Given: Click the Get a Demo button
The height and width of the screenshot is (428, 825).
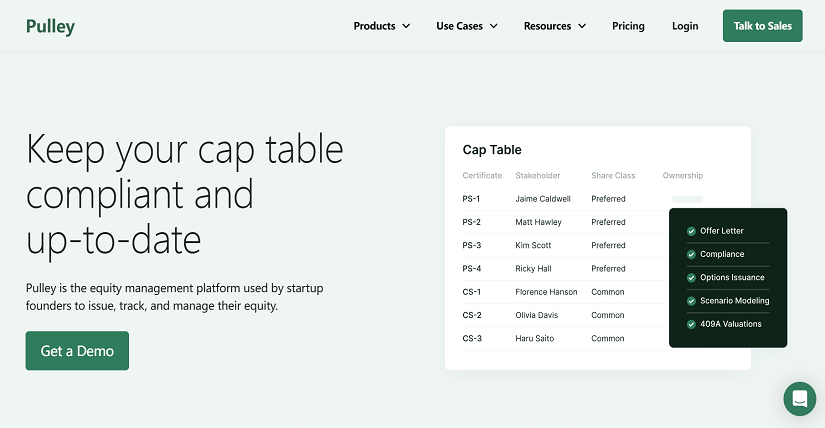Looking at the screenshot, I should click(x=77, y=351).
